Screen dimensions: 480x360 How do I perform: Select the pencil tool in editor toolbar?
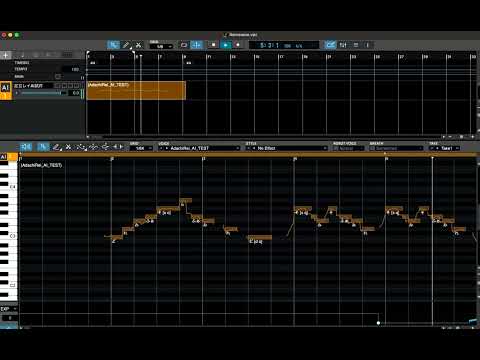57,147
